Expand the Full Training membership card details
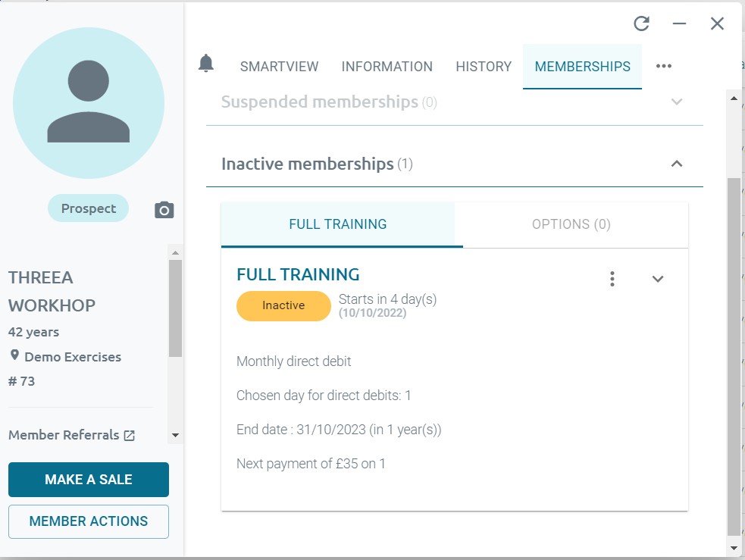This screenshot has height=560, width=745. [658, 279]
